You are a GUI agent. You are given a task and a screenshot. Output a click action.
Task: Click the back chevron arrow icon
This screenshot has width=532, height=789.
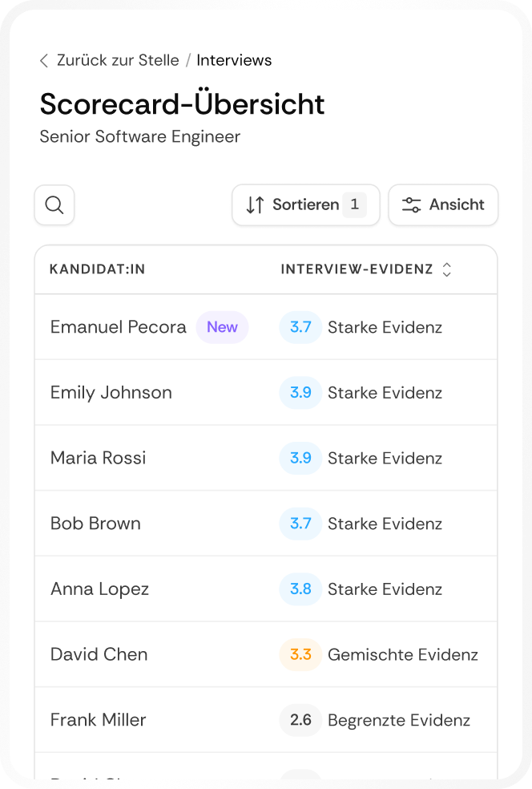point(44,60)
